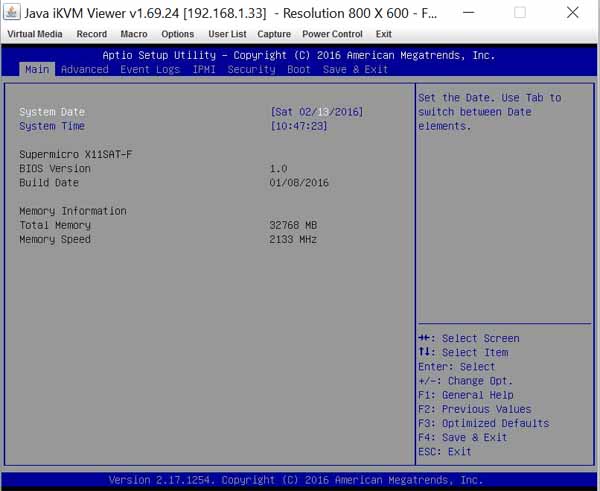This screenshot has height=491, width=600.
Task: Open the User List menu
Action: pos(227,34)
